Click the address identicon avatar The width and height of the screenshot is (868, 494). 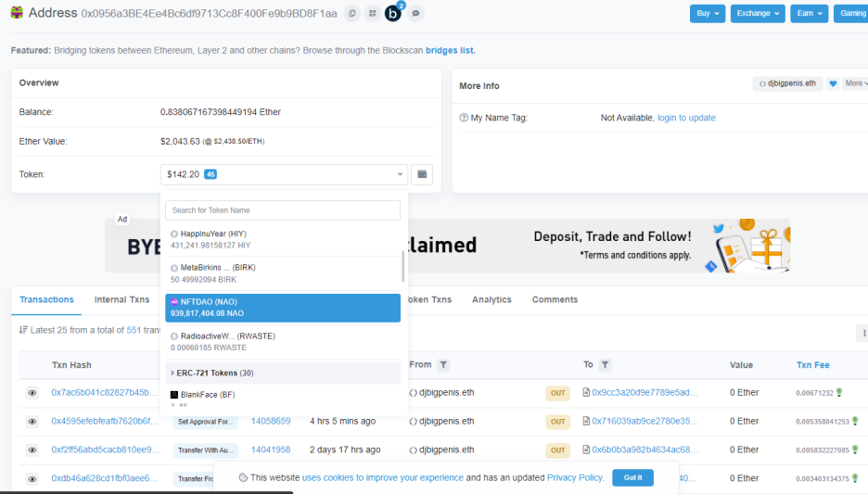click(x=18, y=12)
